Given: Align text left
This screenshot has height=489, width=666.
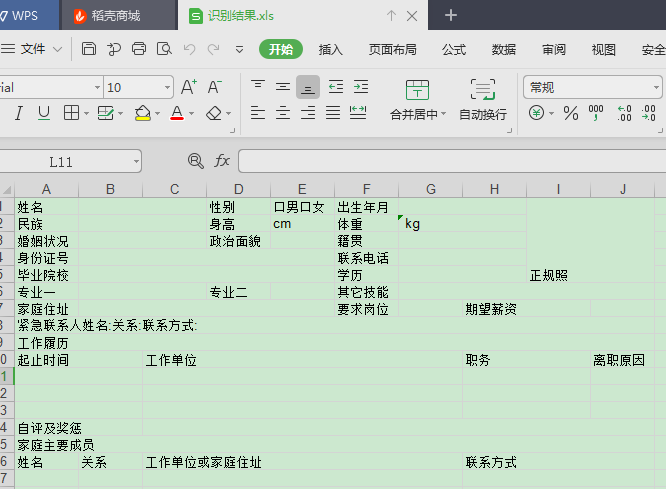Looking at the screenshot, I should coord(258,113).
